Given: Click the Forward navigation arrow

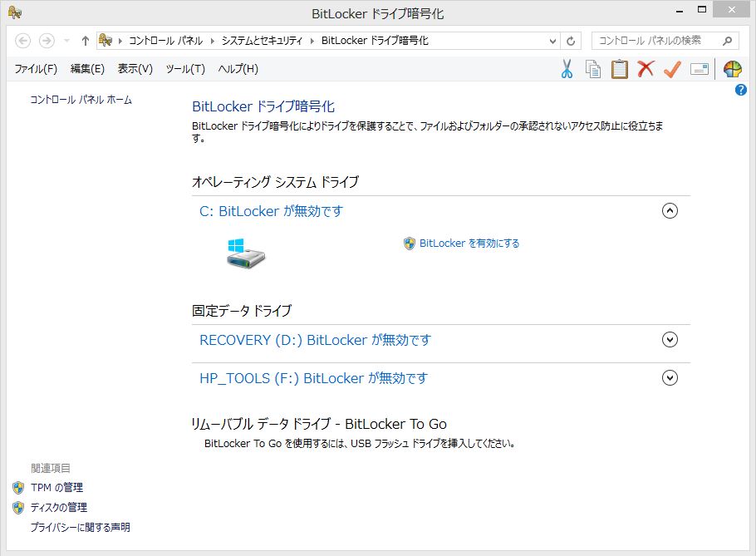Looking at the screenshot, I should tap(47, 41).
